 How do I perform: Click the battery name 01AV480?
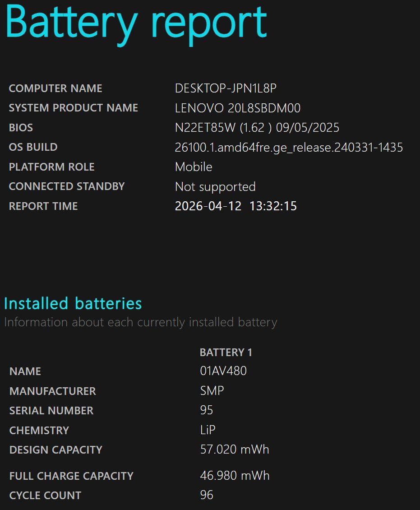(223, 371)
